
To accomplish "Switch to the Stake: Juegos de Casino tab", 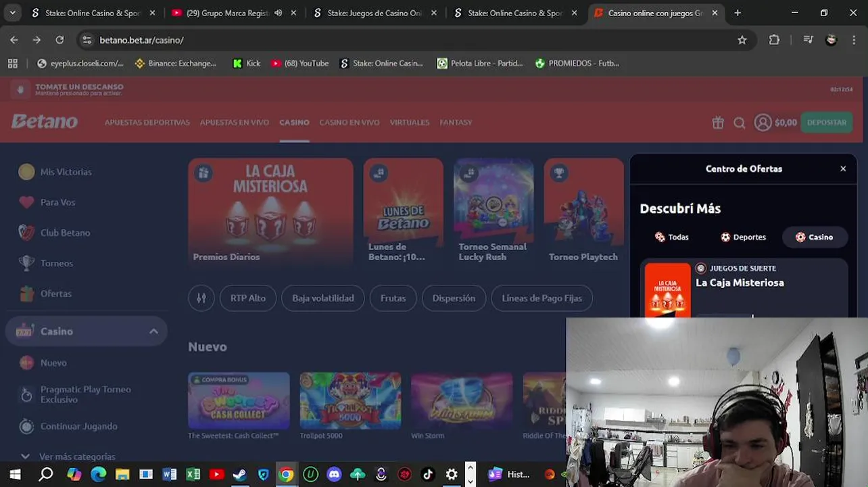I will (x=375, y=13).
